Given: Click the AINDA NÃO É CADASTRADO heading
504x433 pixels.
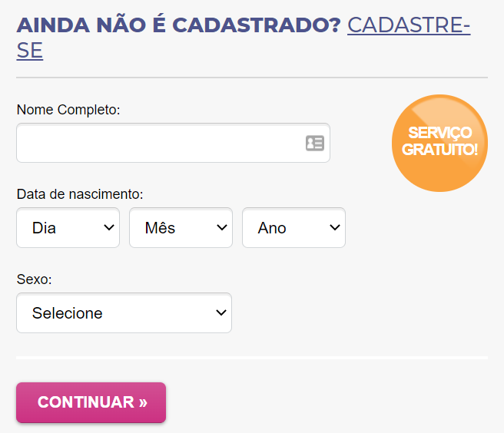Looking at the screenshot, I should point(178,25).
